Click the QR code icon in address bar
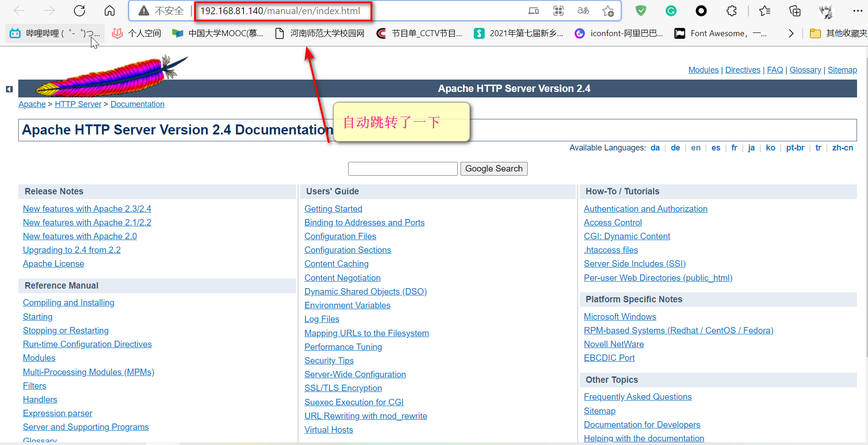Image resolution: width=868 pixels, height=445 pixels. tap(558, 11)
